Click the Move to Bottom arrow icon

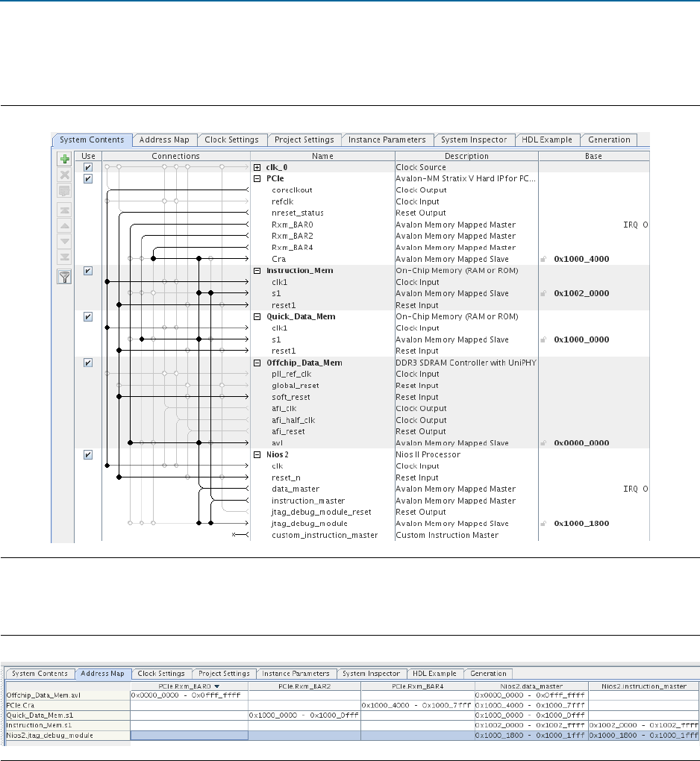click(65, 257)
